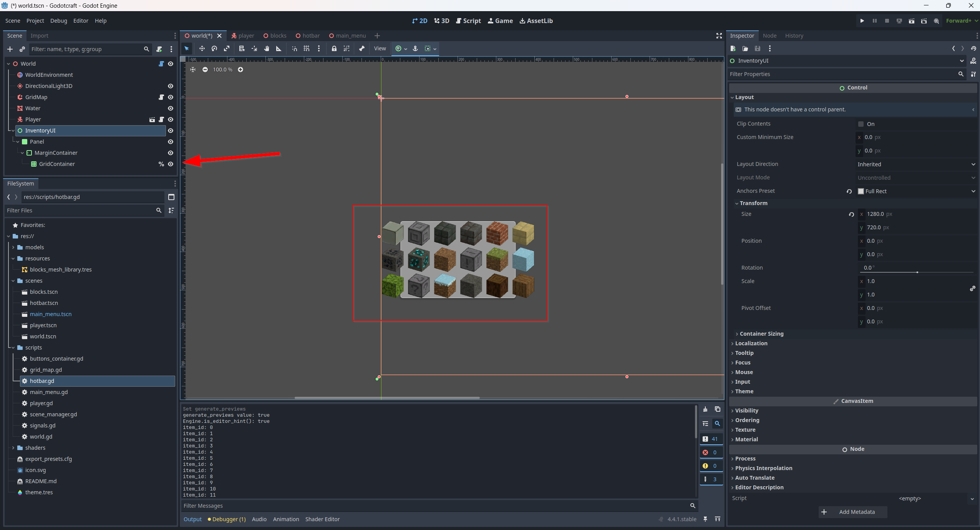Toggle visibility of Water node
Screen dimensions: 980x530
coord(171,108)
